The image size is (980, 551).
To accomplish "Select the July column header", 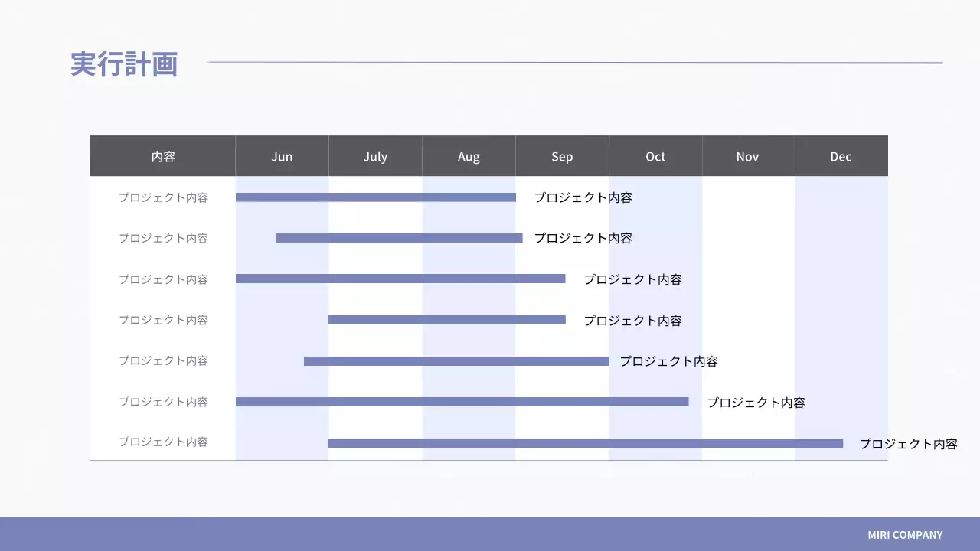I will [x=375, y=156].
